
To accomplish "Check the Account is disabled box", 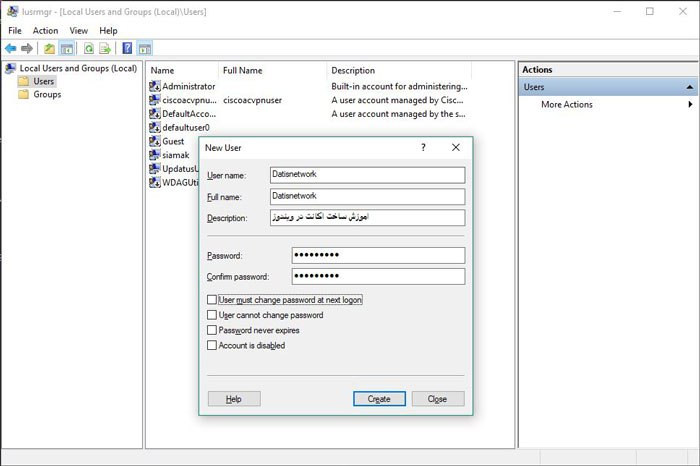I will click(212, 345).
